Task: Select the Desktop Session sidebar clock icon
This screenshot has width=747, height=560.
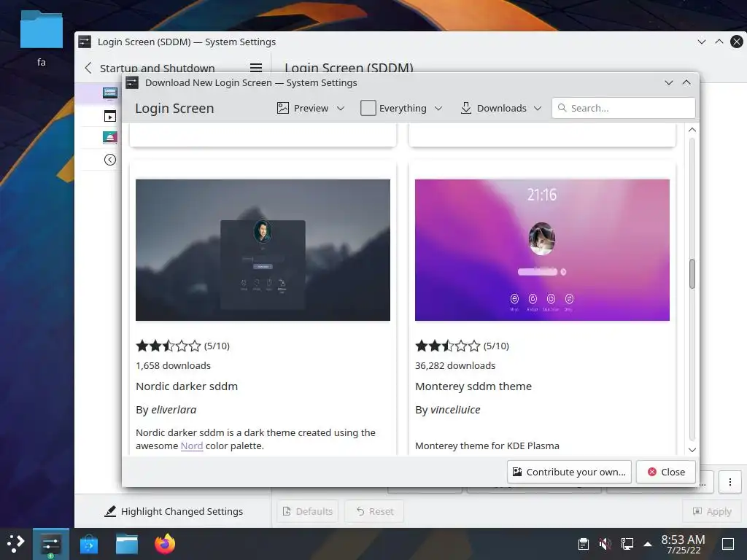Action: coord(110,160)
